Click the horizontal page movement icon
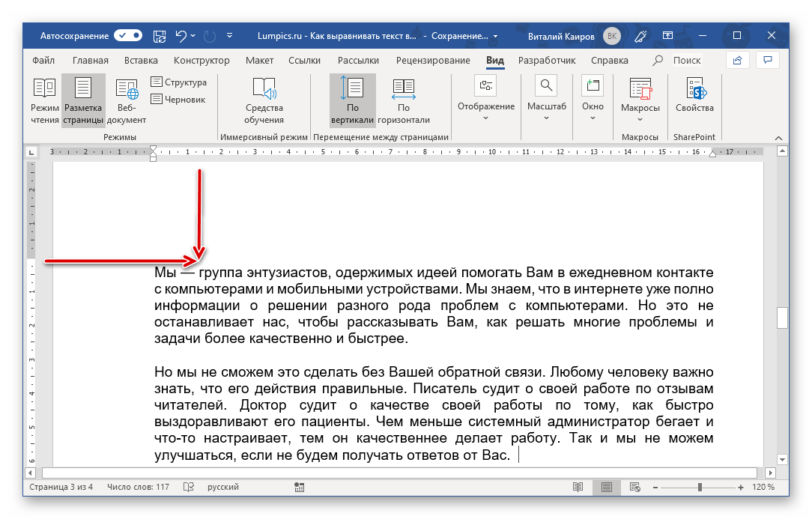The image size is (812, 519). [404, 100]
